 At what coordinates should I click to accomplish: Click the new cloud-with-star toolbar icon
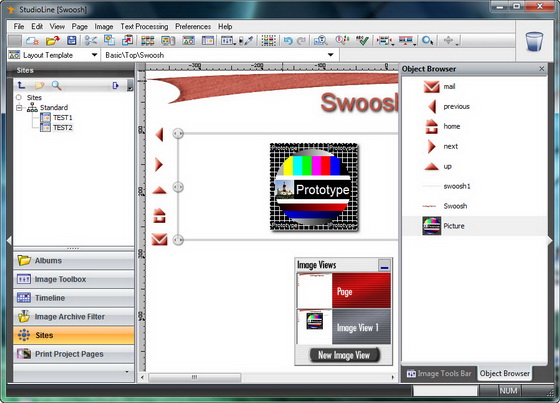(32, 41)
